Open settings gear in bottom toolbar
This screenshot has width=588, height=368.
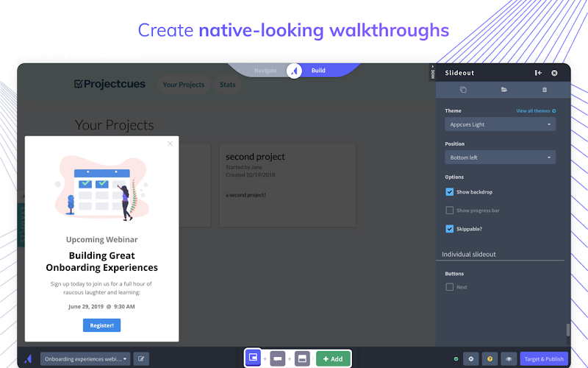click(x=471, y=359)
